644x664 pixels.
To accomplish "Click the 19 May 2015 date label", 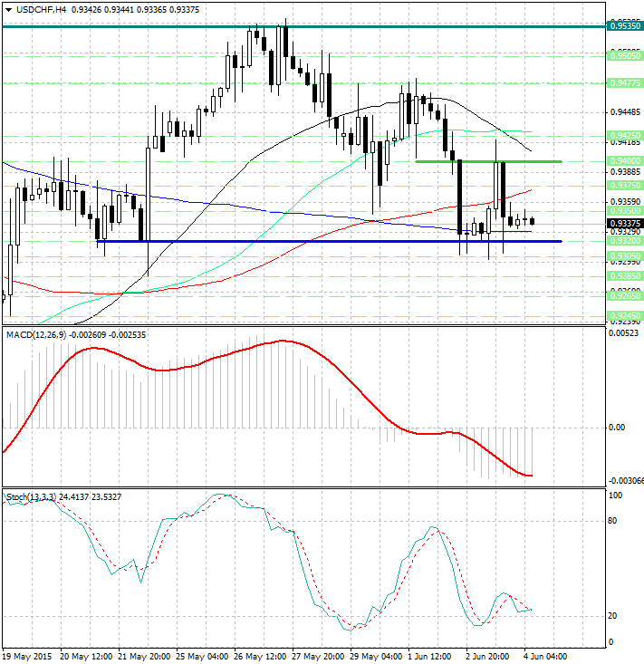I will [26, 657].
